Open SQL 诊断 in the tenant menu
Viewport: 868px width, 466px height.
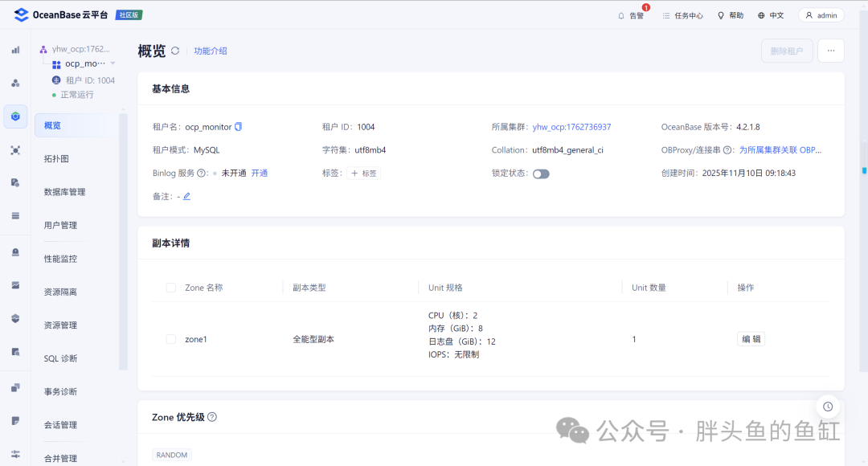(x=60, y=358)
